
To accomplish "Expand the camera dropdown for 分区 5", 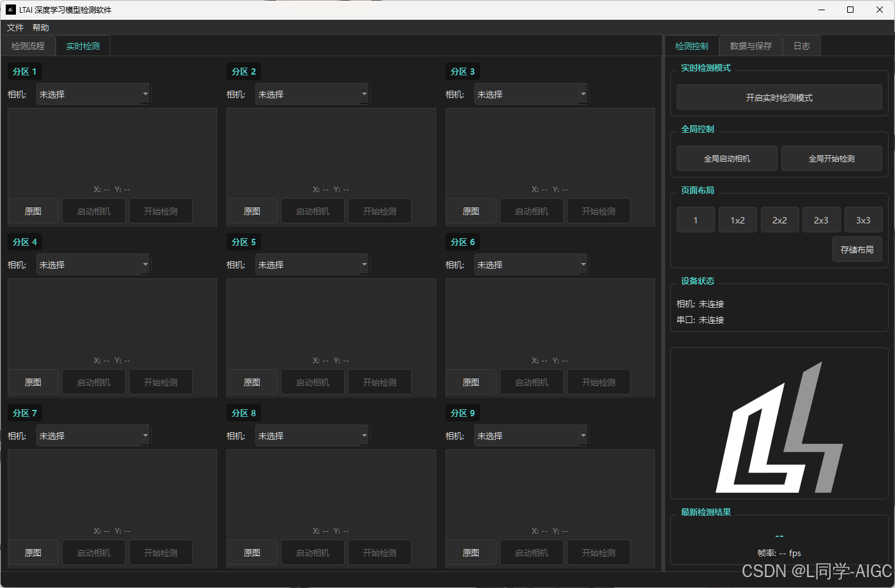I will (312, 265).
